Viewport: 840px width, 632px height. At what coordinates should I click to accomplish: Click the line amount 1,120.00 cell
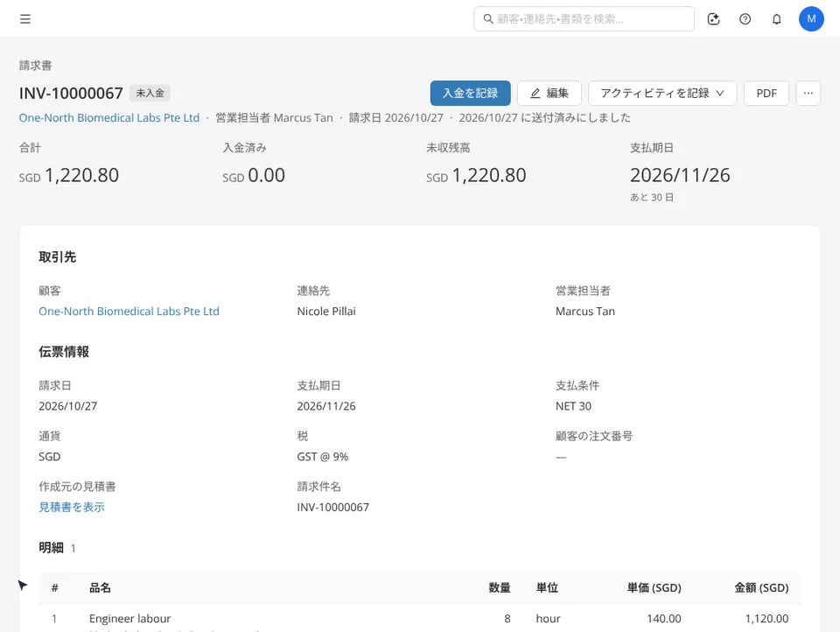[766, 619]
